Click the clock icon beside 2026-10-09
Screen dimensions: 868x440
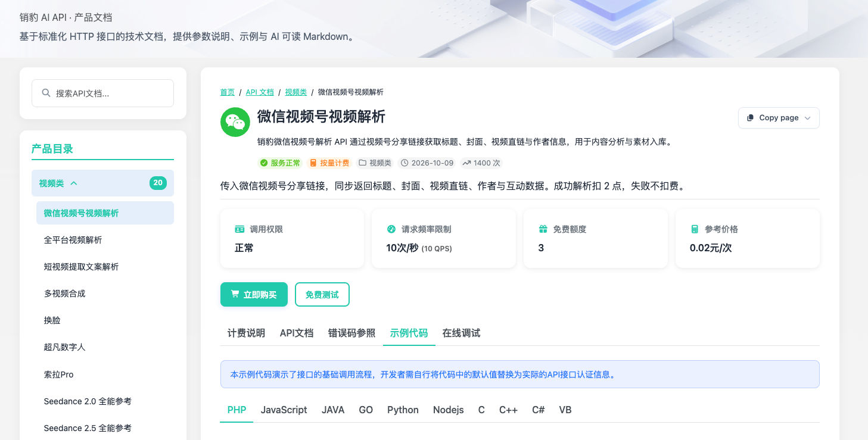[x=405, y=163]
